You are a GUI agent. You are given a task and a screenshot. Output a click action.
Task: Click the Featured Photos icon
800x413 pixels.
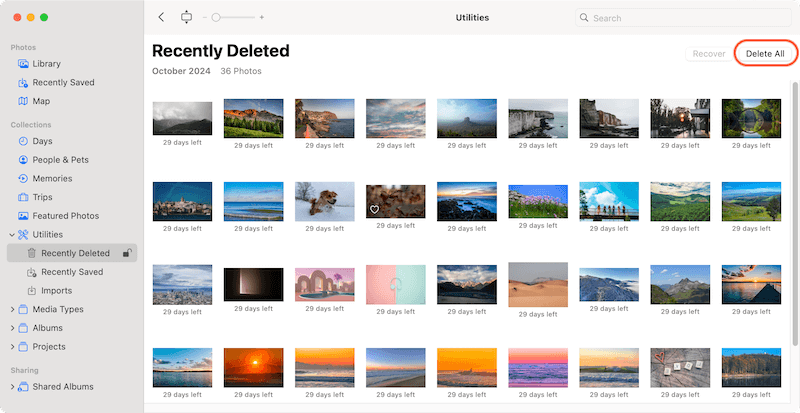point(23,216)
